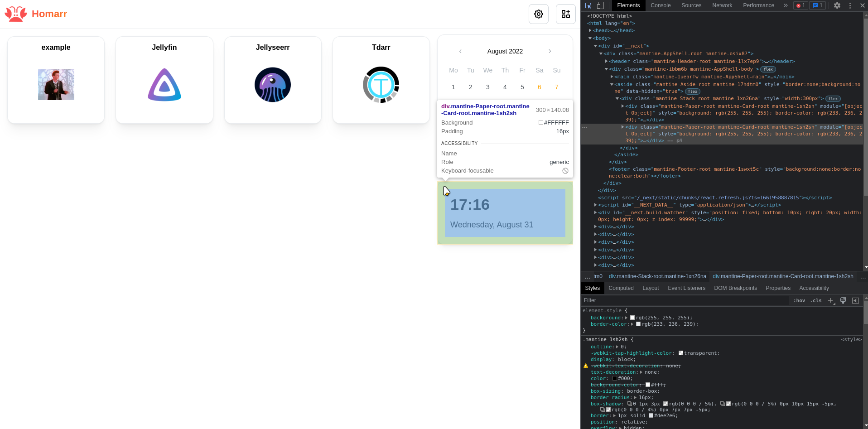Focus the styles Filter input
Screen dimensions: 868x429
(685, 300)
